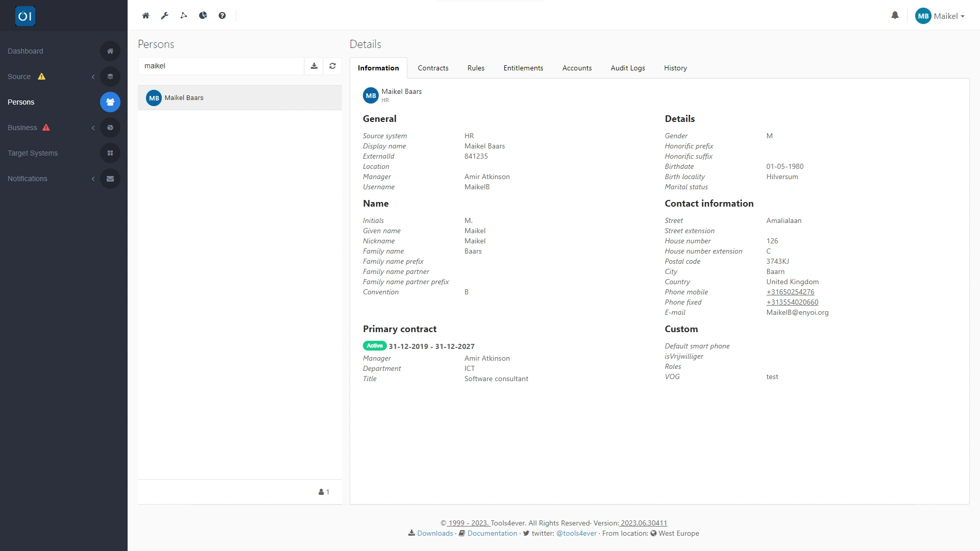Click the country value United Kingdom
This screenshot has width=980, height=551.
pos(792,282)
